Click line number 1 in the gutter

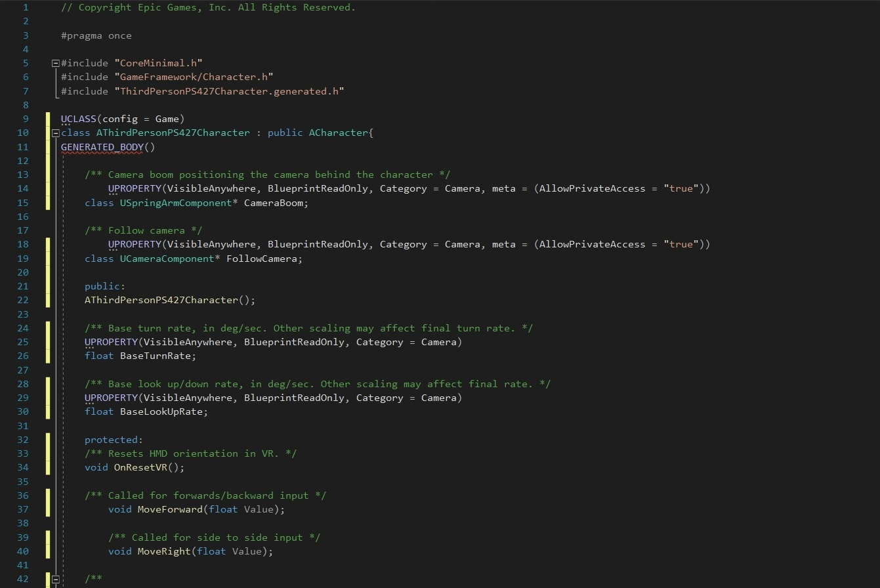point(25,7)
